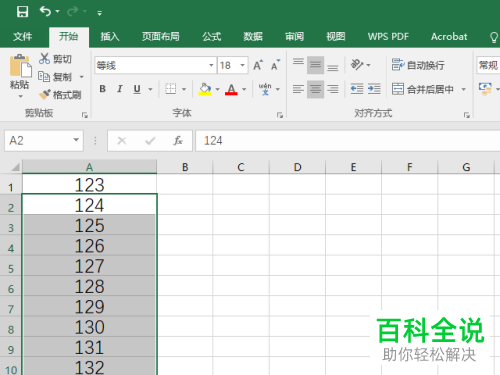Image resolution: width=500 pixels, height=375 pixels.
Task: Expand the borders dropdown arrow
Action: (184, 89)
